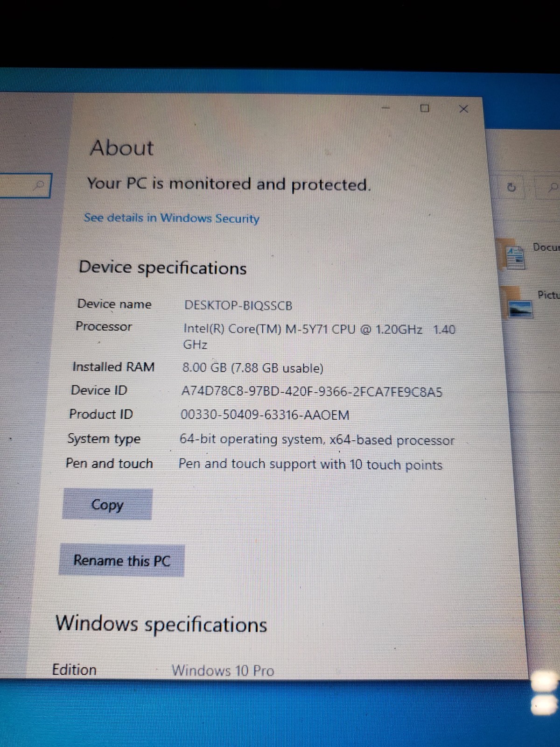The image size is (560, 747).
Task: Click the Pen and touch label
Action: pyautogui.click(x=109, y=463)
